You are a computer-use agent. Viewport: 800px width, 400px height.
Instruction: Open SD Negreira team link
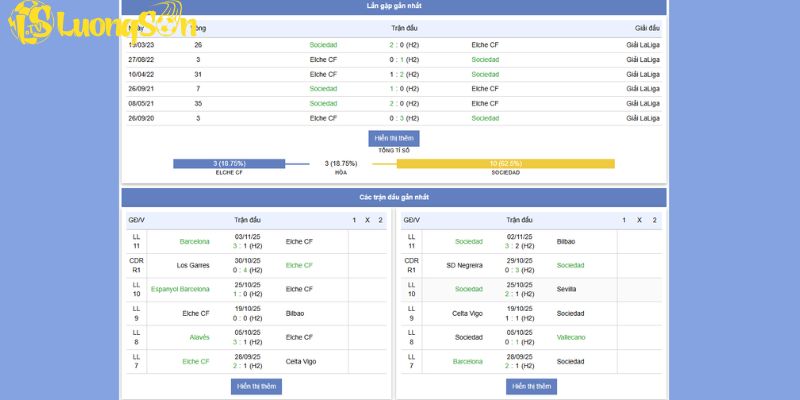pyautogui.click(x=464, y=265)
